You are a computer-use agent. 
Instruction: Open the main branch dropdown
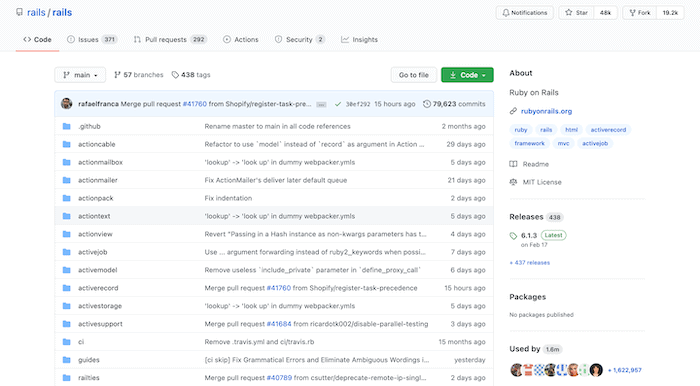coord(80,75)
